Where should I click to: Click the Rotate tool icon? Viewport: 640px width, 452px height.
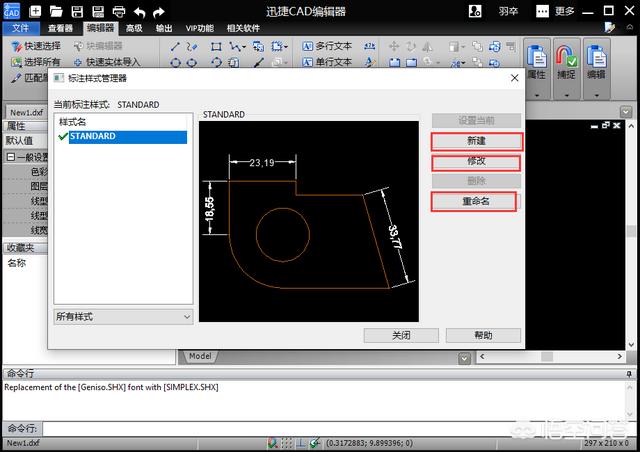tap(411, 46)
